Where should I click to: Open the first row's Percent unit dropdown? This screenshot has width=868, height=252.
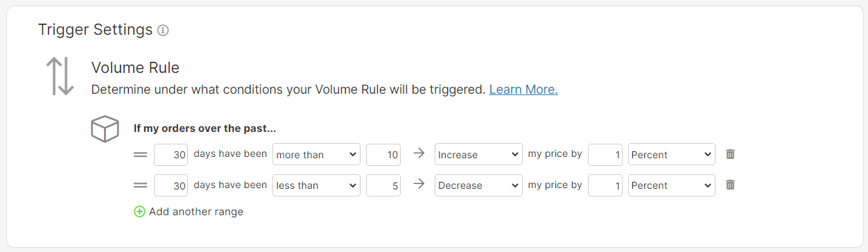coord(671,155)
